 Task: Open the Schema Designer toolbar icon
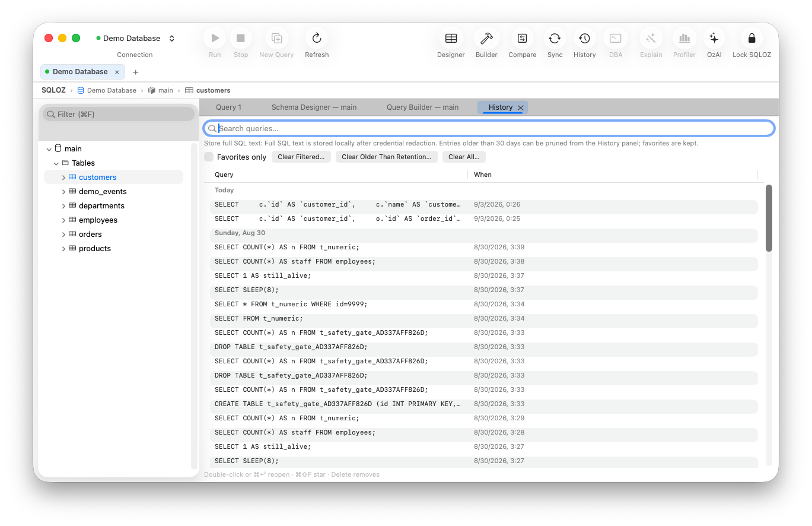tap(451, 39)
